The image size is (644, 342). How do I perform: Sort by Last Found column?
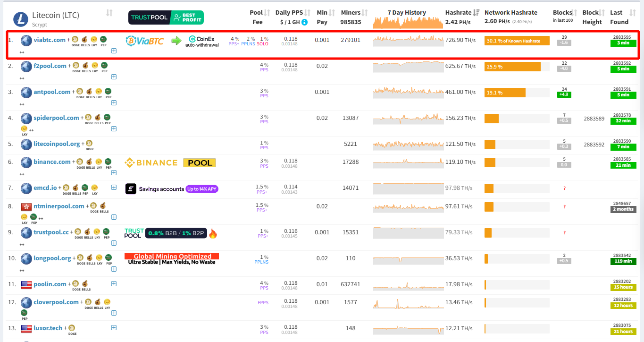point(632,13)
